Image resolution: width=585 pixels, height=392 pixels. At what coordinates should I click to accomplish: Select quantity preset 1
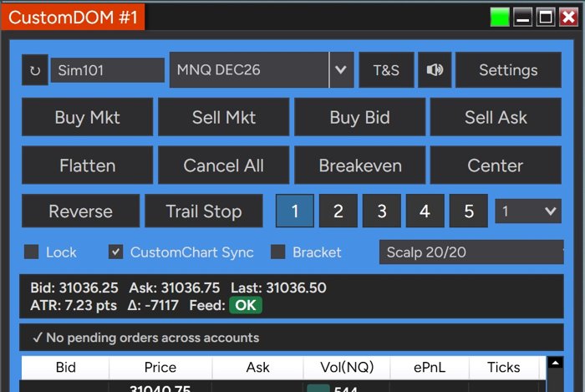click(295, 211)
